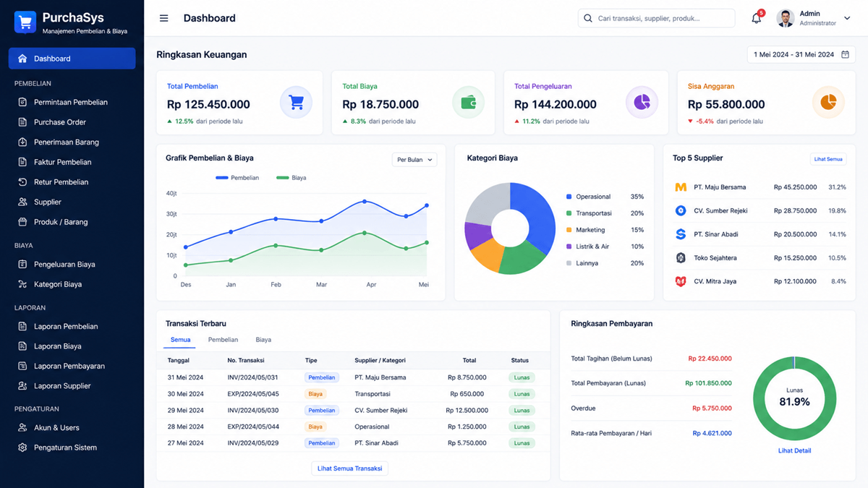
Task: Click the blue Operasional legend swatch
Action: (569, 197)
